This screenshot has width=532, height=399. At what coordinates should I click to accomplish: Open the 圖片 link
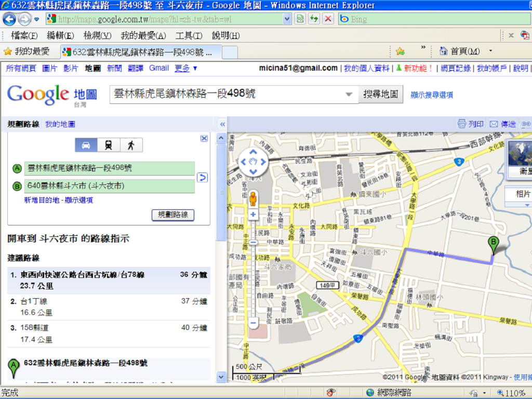pos(49,68)
